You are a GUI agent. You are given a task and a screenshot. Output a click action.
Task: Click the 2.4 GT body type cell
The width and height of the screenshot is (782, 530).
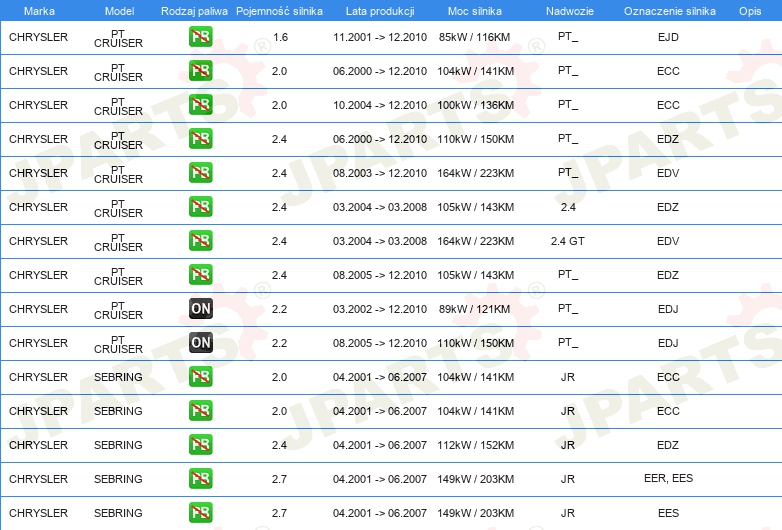pos(567,241)
